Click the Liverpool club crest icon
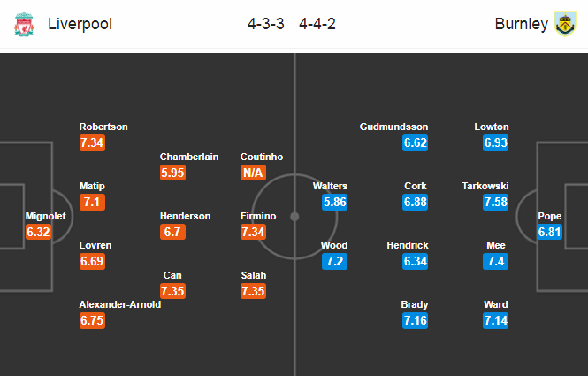The height and width of the screenshot is (376, 588). (24, 24)
